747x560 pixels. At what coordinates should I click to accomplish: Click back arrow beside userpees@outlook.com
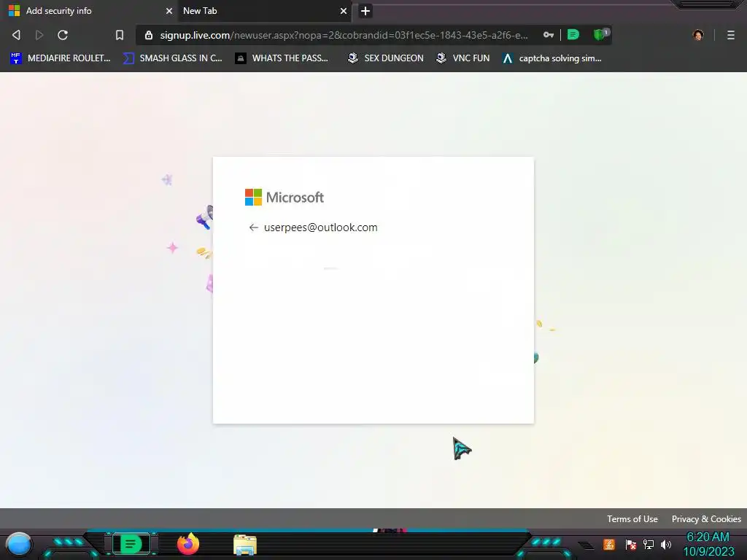click(253, 227)
